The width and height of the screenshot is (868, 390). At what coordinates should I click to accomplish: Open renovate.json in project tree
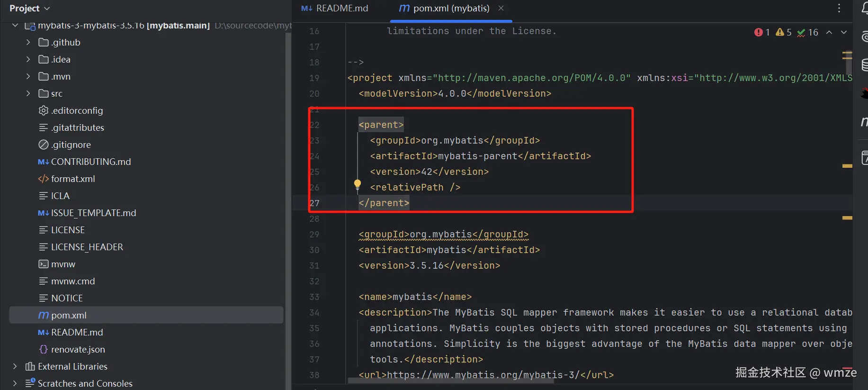[78, 349]
